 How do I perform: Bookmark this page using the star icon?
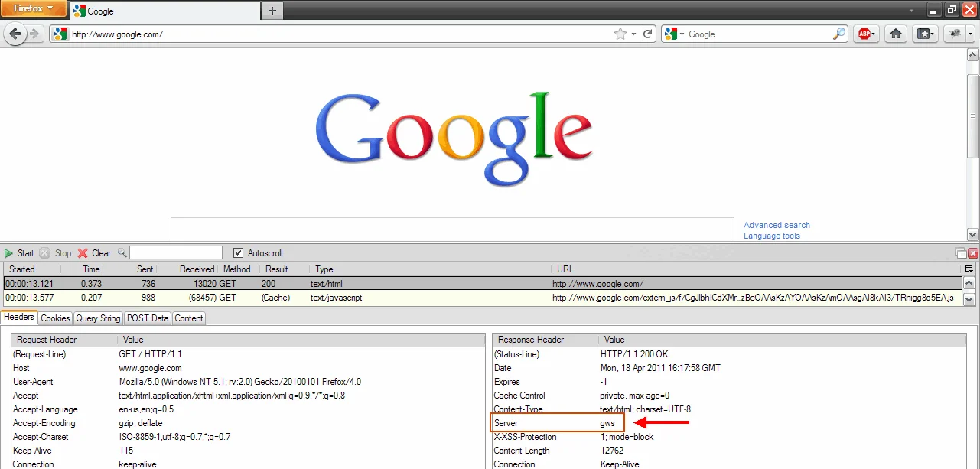tap(620, 34)
